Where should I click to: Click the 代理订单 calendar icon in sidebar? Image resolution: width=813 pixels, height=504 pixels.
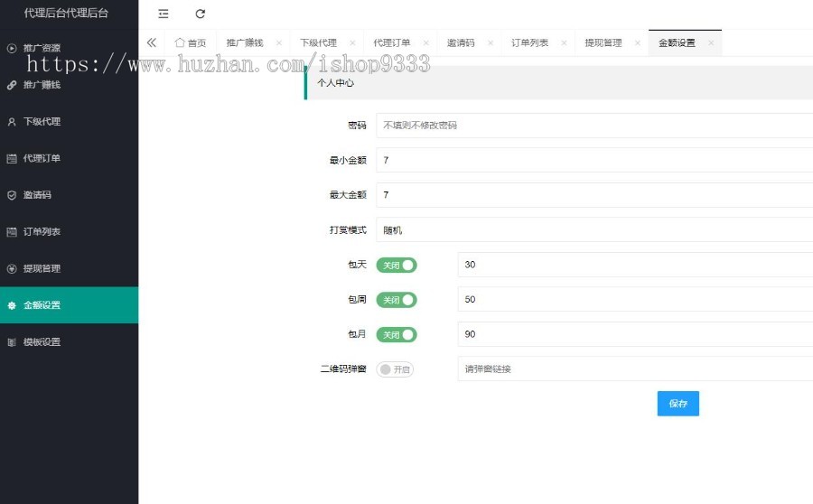point(12,159)
